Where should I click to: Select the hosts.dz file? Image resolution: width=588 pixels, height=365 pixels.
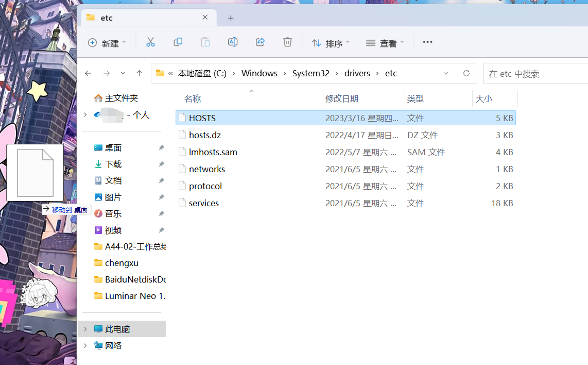[x=346, y=135]
